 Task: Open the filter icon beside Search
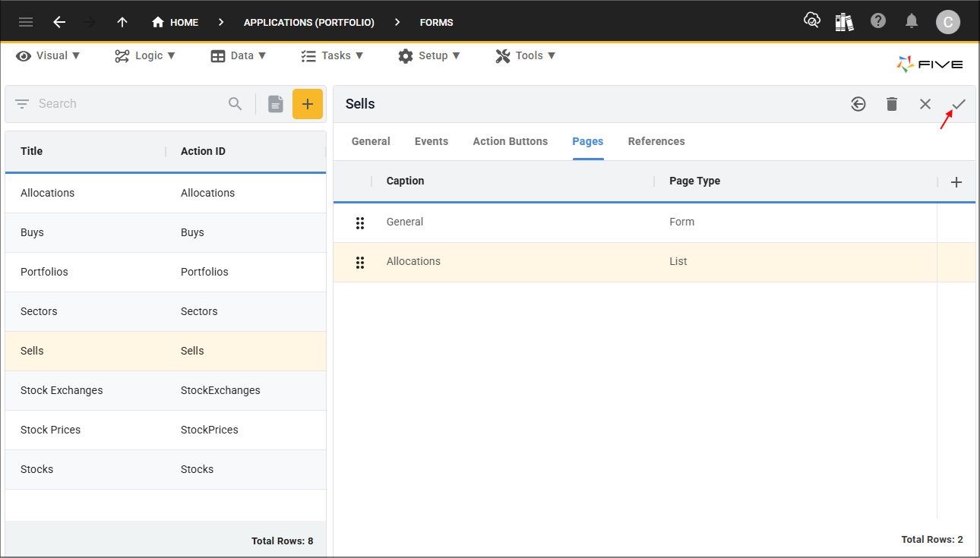[x=22, y=104]
